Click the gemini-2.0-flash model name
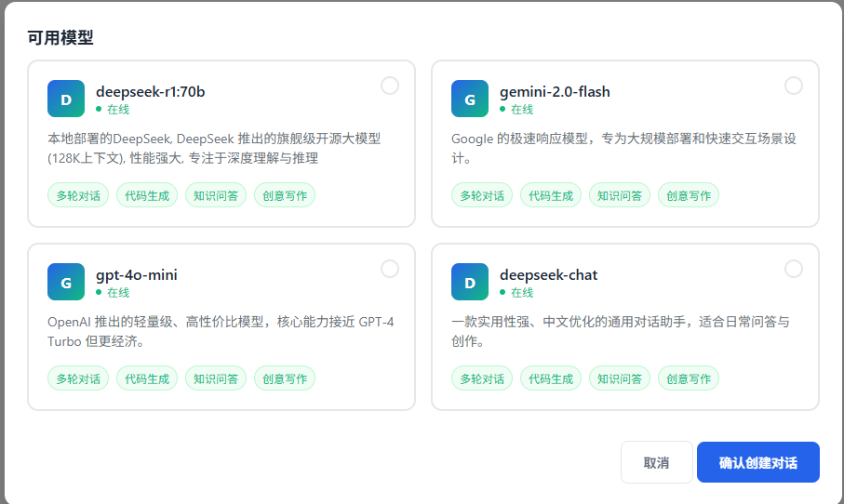This screenshot has width=844, height=504. [555, 92]
